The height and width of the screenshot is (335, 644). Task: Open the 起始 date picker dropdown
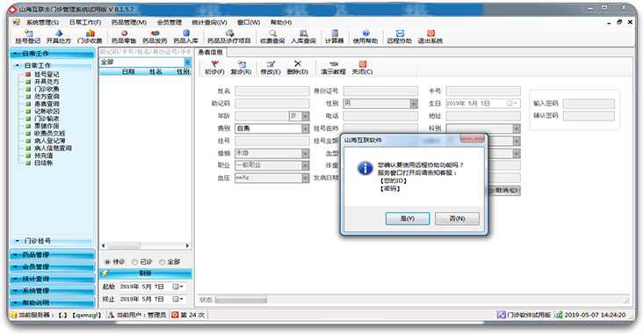click(x=178, y=287)
